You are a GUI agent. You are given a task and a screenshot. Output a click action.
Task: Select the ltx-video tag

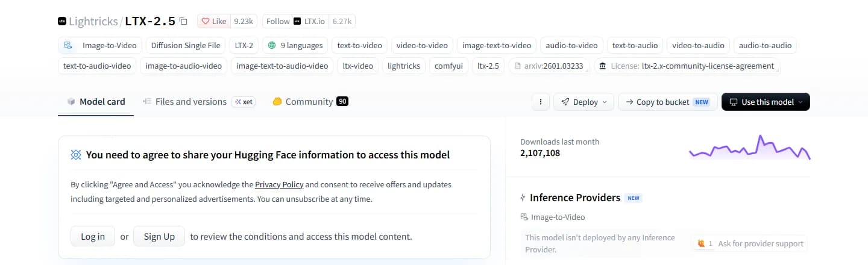(x=357, y=66)
